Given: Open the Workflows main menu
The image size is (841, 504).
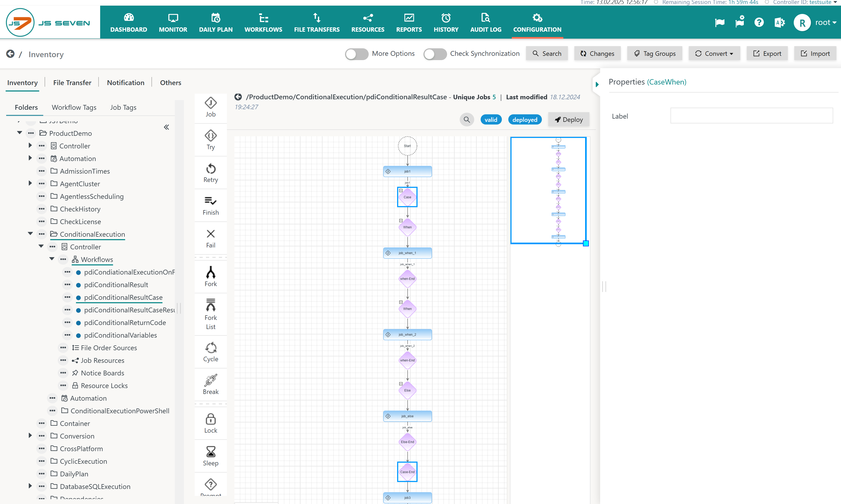Looking at the screenshot, I should [263, 23].
